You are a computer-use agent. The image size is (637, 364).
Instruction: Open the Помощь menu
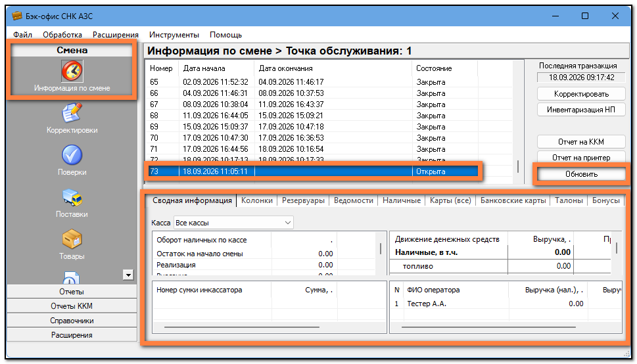pos(225,35)
